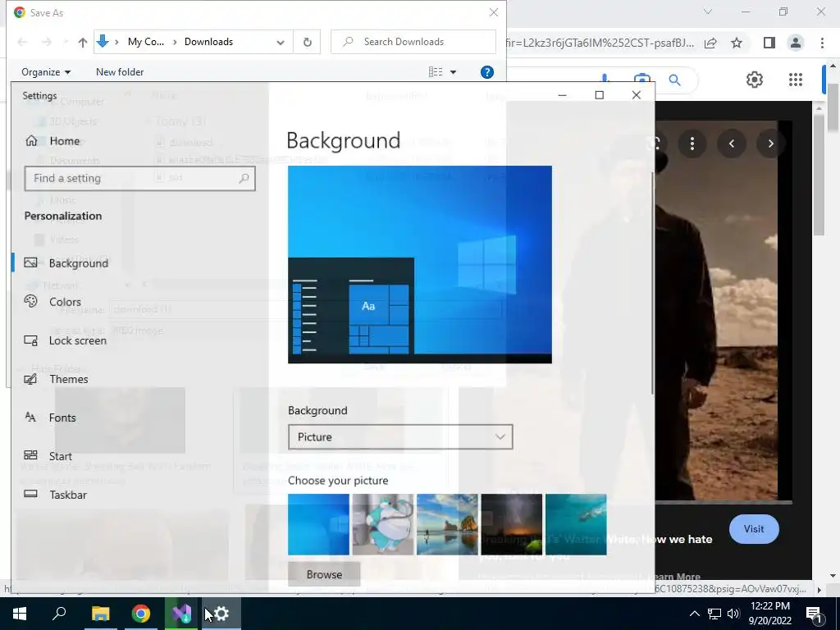This screenshot has width=840, height=630.
Task: Open the Windows Start menu
Action: (x=20, y=614)
